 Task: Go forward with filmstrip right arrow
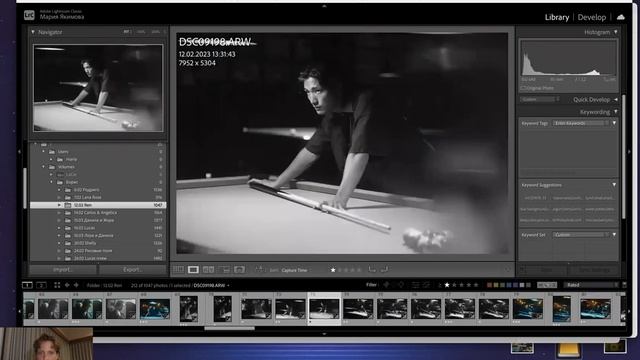tap(76, 285)
